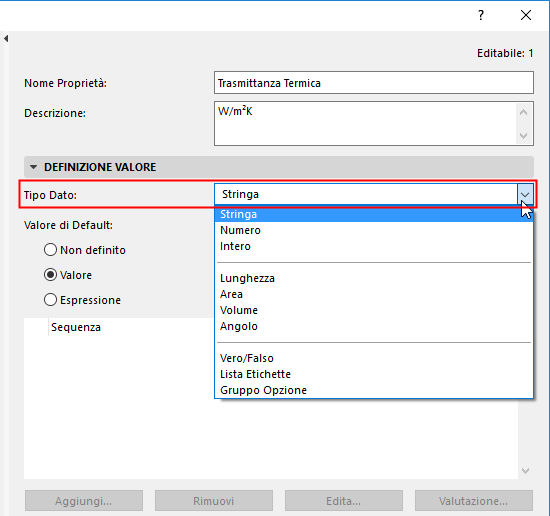Choose Stringa from the data type list
Image resolution: width=550 pixels, height=516 pixels.
[374, 214]
